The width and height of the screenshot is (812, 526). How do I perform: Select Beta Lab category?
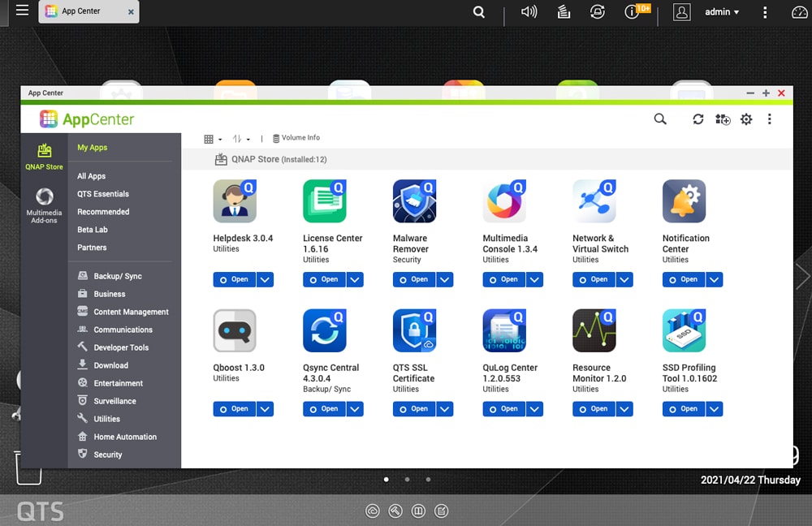pyautogui.click(x=93, y=230)
